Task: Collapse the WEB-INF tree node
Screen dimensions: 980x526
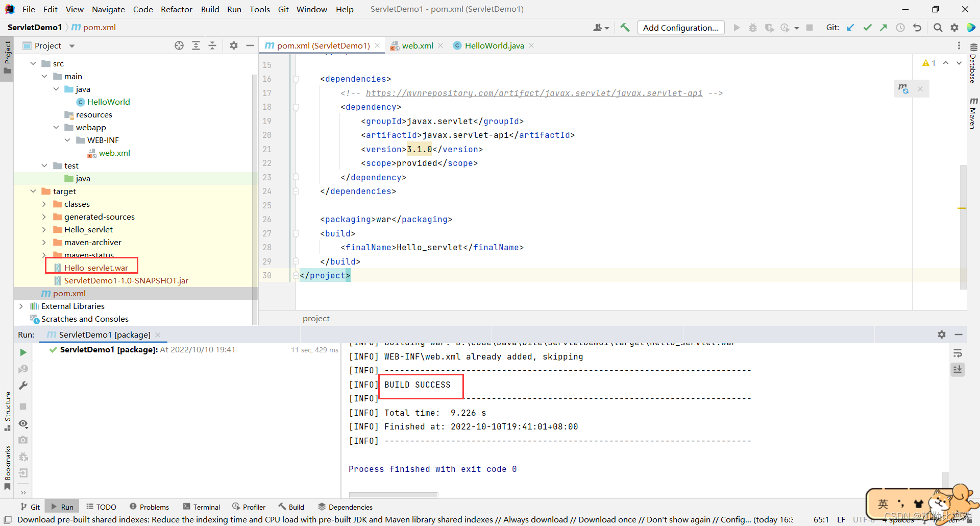Action: click(67, 140)
